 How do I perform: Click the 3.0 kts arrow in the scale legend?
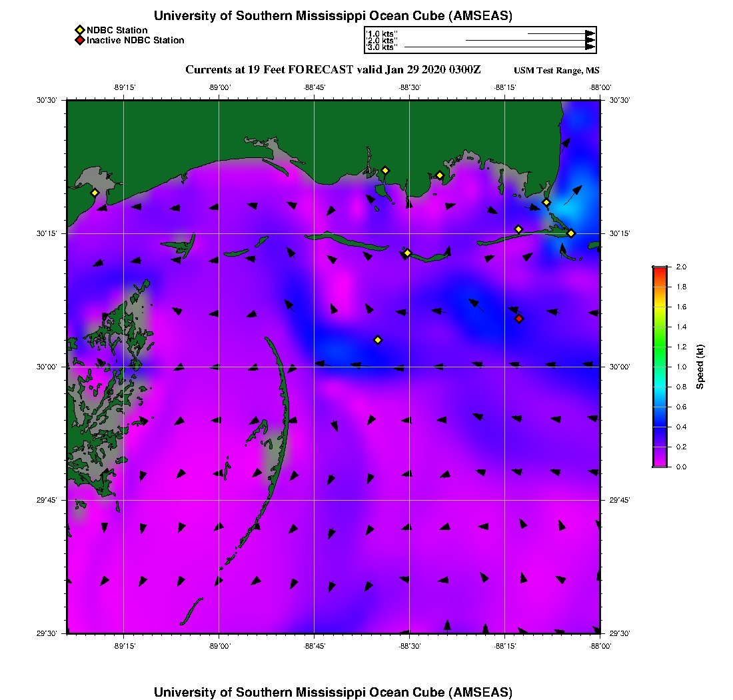(500, 47)
